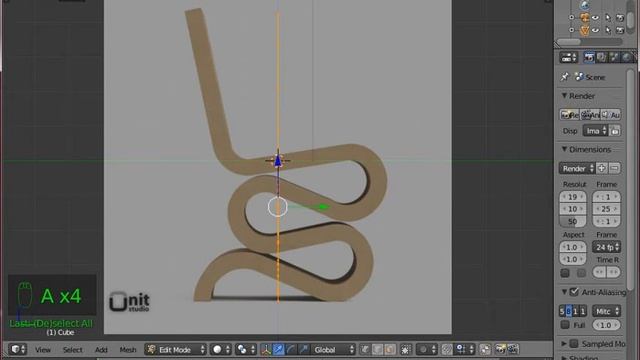Toggle selectability cursor of first outliner object
Image resolution: width=640 pixels, height=360 pixels.
[x=608, y=18]
